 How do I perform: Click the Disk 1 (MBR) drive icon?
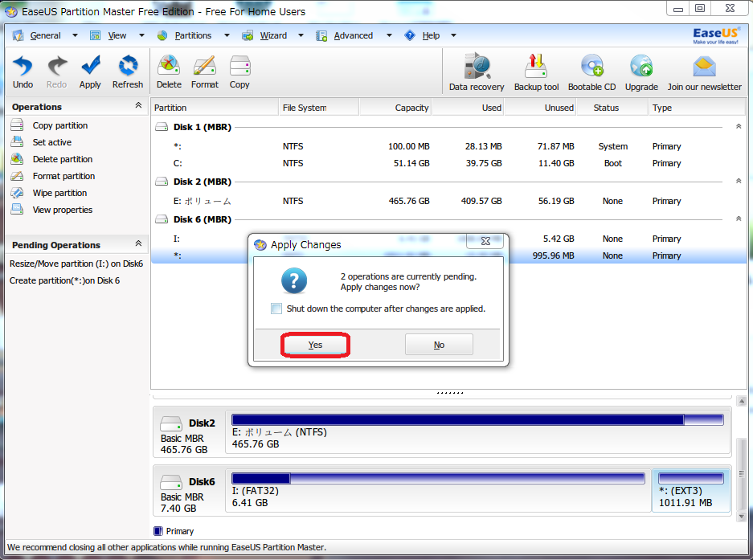pos(162,127)
